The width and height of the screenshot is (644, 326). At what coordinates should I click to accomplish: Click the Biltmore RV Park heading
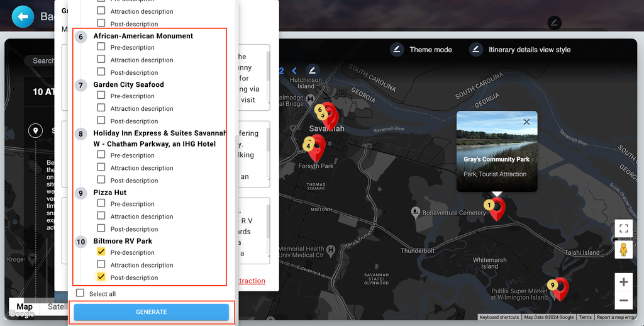coord(123,241)
